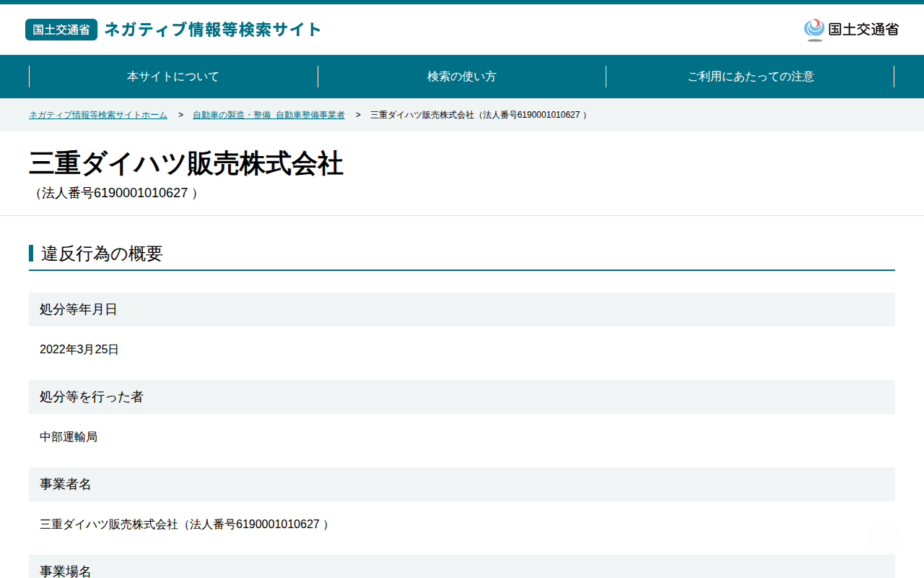This screenshot has width=924, height=578.
Task: Click the faint back-to-top arrow button
Action: point(884,537)
